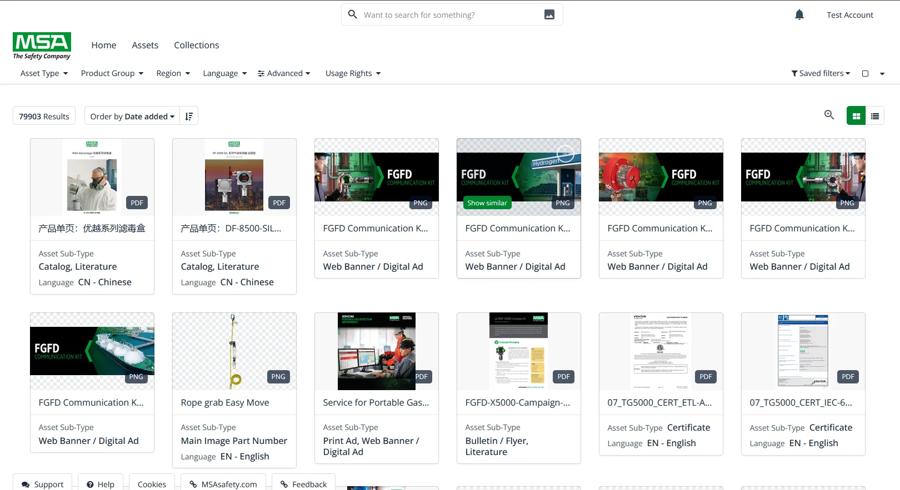Click the Support button in footer
The height and width of the screenshot is (490, 900).
(42, 484)
